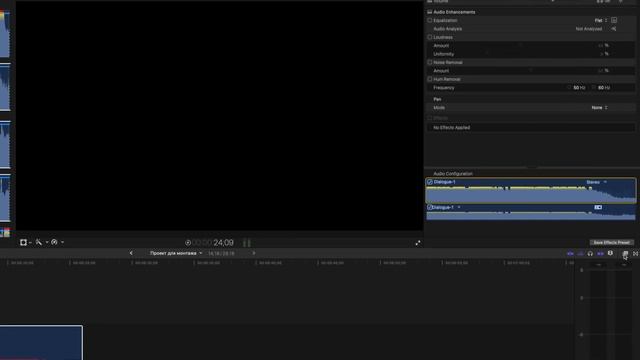
Task: Go forward in timeline history
Action: [254, 253]
